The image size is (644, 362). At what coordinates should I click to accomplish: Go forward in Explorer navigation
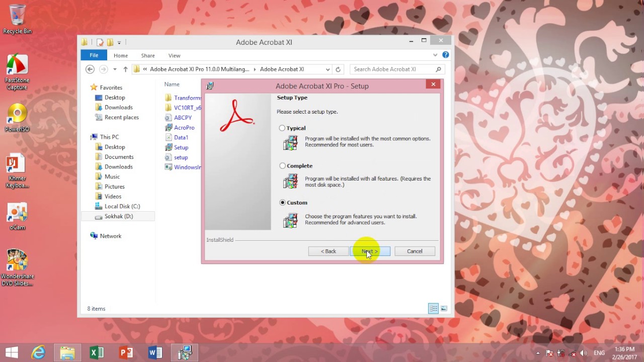coord(104,69)
